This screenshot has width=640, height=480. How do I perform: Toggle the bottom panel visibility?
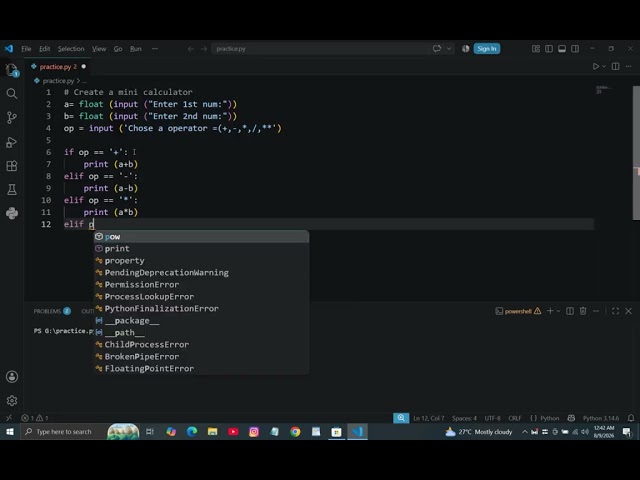[x=562, y=49]
